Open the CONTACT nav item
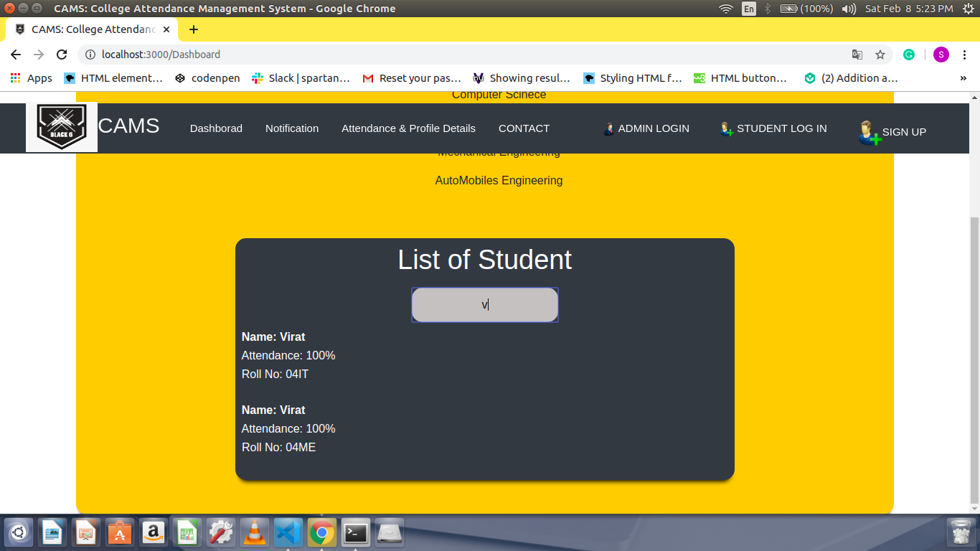The height and width of the screenshot is (551, 980). [524, 128]
